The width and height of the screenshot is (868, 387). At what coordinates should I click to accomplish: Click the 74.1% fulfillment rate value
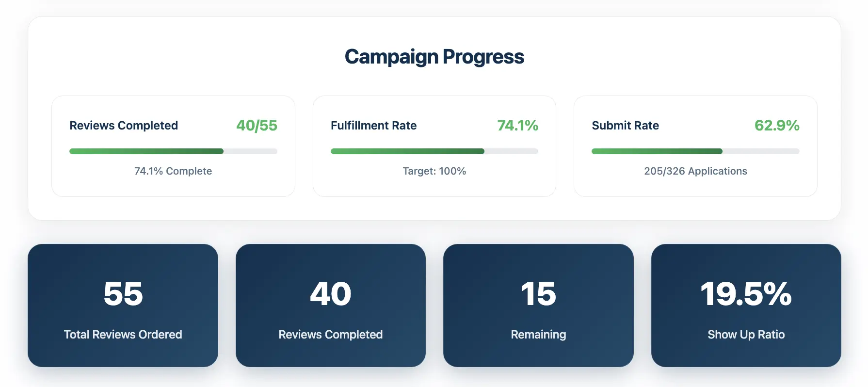[x=518, y=126]
